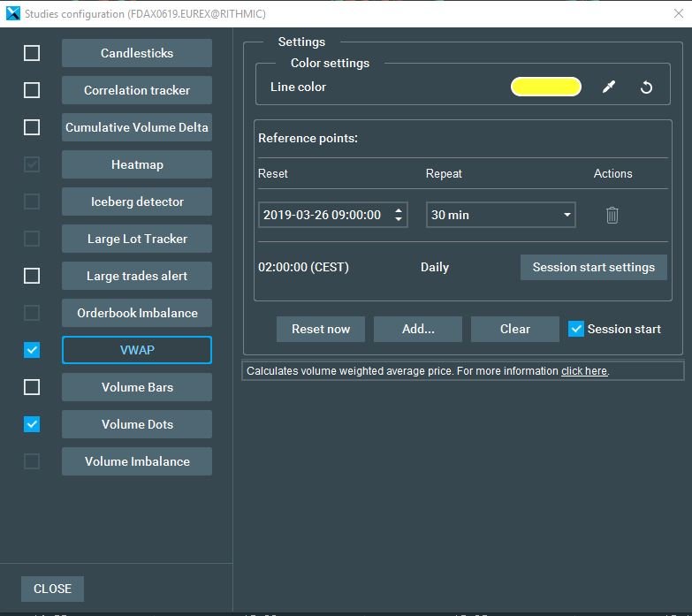Open Volume Dots study settings
692x616 pixels.
pos(137,424)
